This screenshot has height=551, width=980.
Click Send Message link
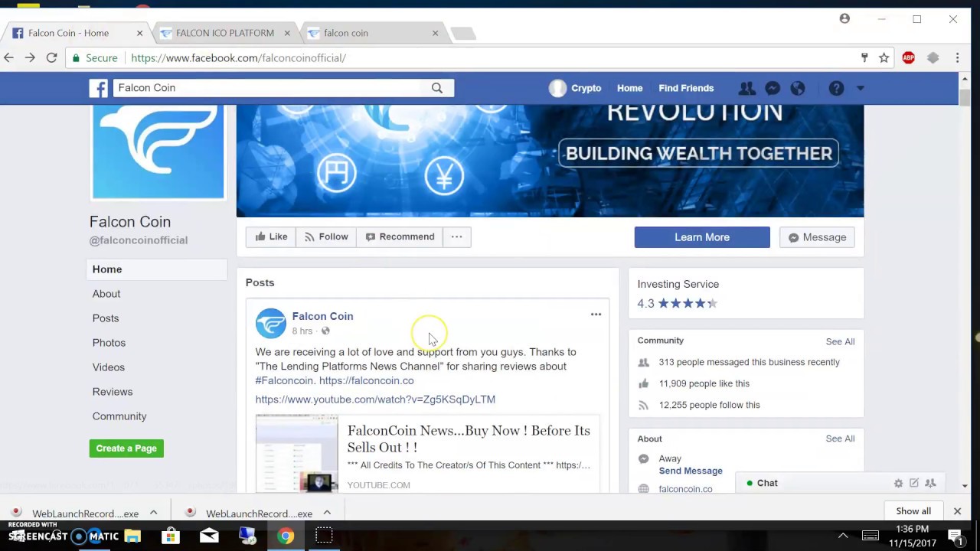[691, 471]
